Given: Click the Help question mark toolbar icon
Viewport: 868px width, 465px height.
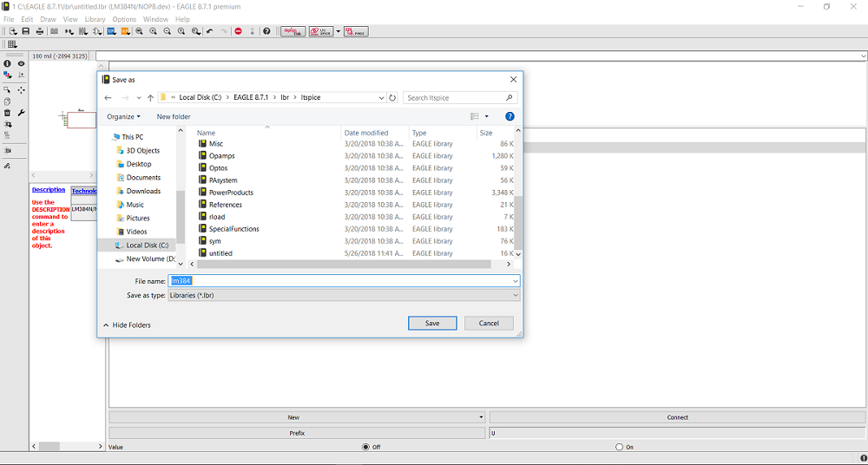Looking at the screenshot, I should click(x=266, y=31).
